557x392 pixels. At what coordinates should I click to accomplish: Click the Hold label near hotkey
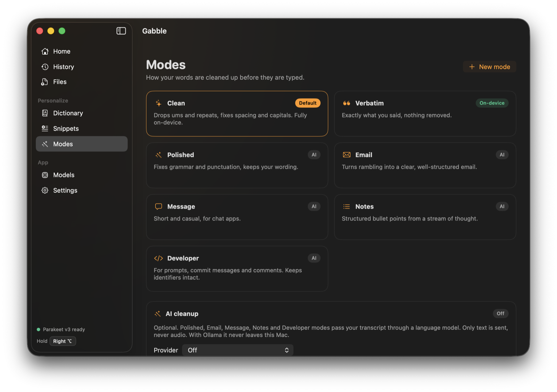[42, 341]
